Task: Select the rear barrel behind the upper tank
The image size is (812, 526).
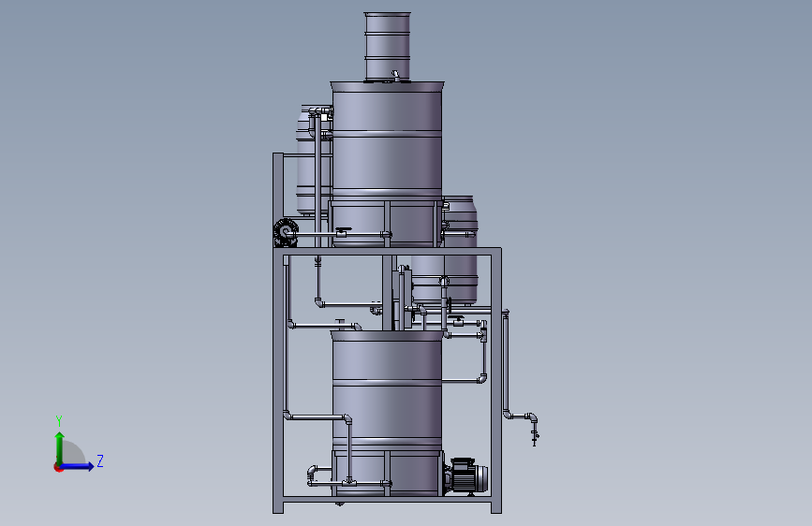Action: (313, 160)
